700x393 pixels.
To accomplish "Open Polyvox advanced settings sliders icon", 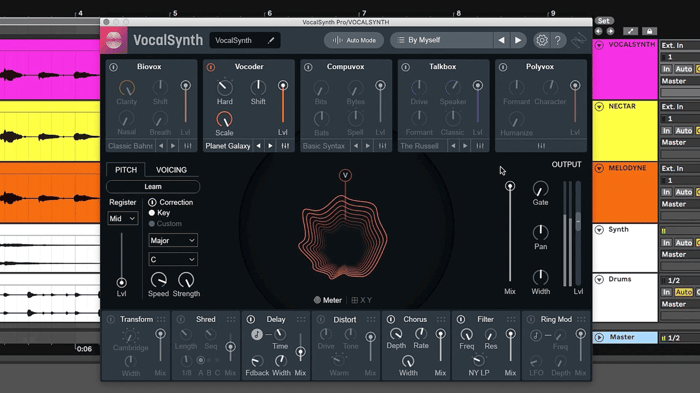I will 541,146.
